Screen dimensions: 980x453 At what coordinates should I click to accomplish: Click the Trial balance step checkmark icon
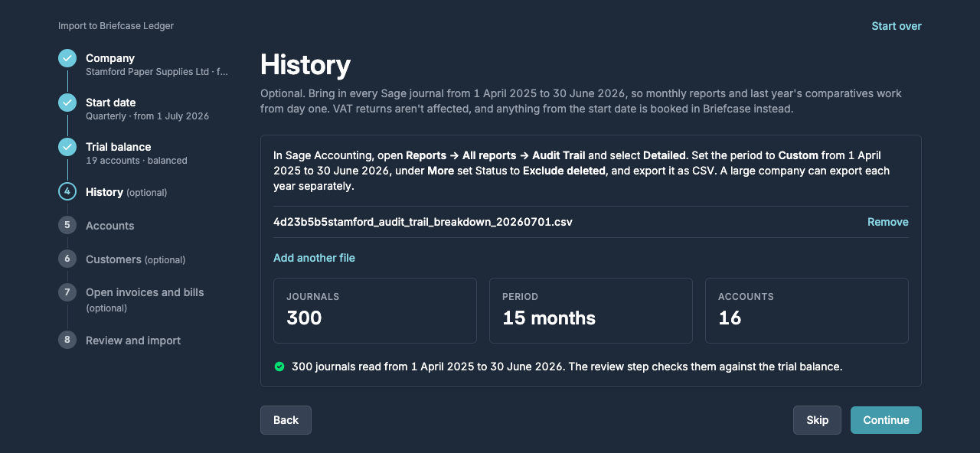point(67,147)
